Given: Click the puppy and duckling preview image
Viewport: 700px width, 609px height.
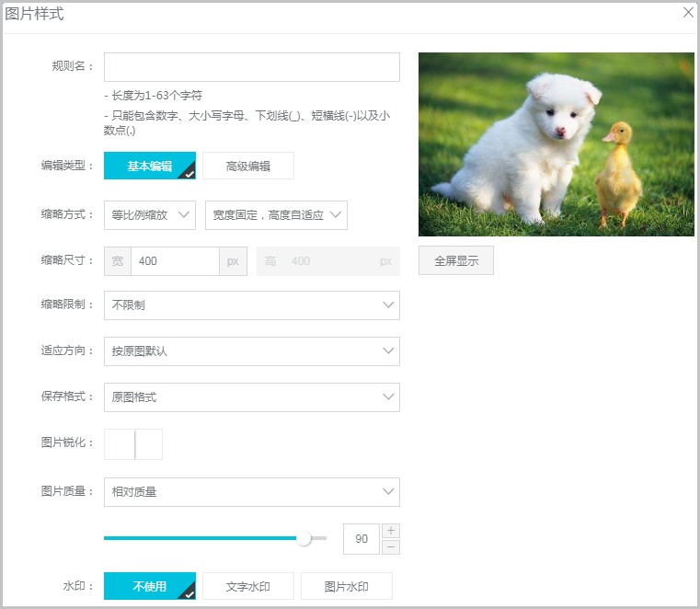Looking at the screenshot, I should [557, 144].
